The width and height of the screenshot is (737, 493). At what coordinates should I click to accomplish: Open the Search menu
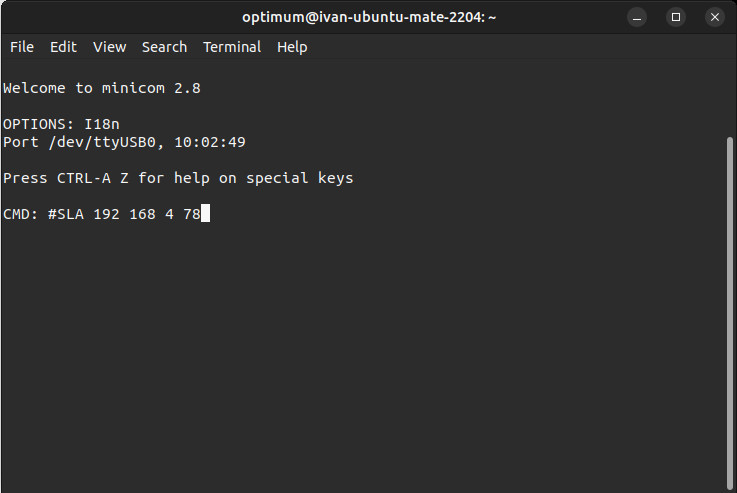click(x=164, y=47)
